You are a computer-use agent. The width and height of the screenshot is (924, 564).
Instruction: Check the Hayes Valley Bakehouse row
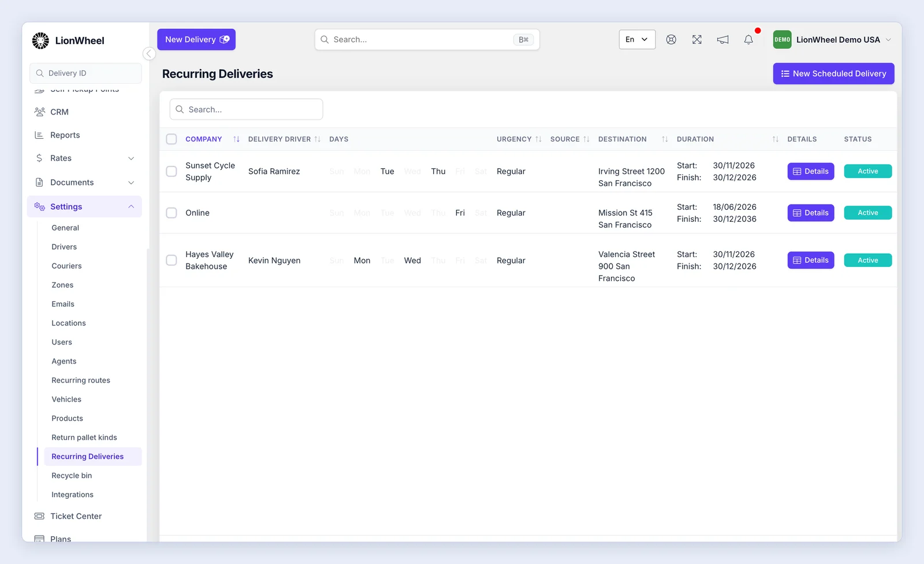[x=172, y=261]
